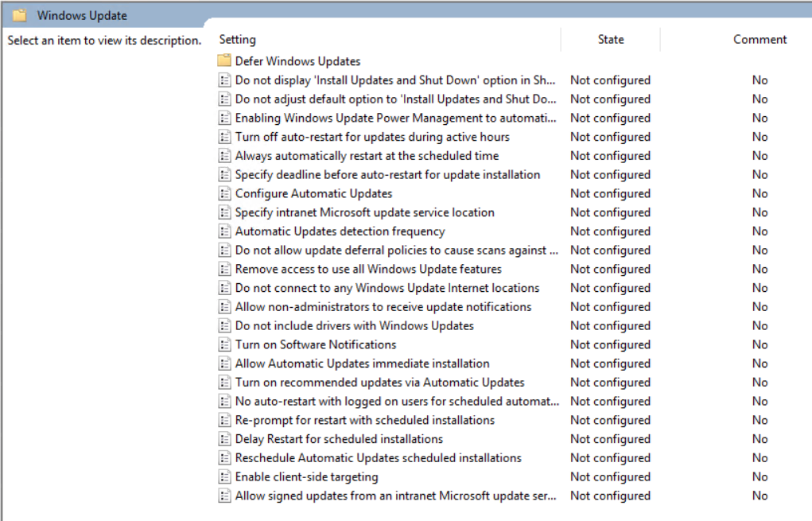Click icon for Do not adjust default option policy
The height and width of the screenshot is (521, 812).
[x=224, y=99]
